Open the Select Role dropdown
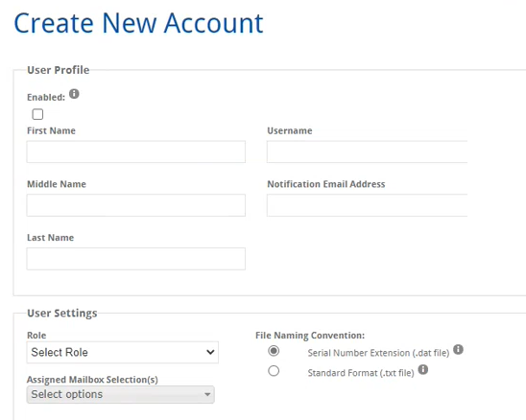Screen dimensions: 526x420 [x=123, y=352]
